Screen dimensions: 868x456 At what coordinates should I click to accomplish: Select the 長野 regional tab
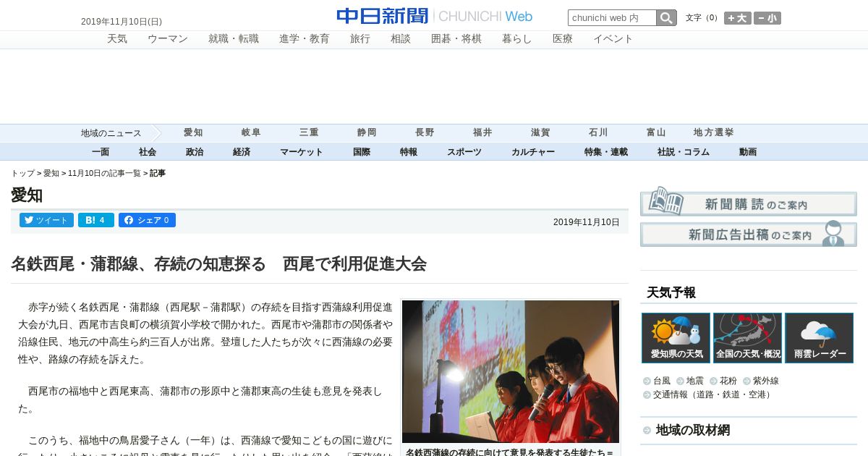[x=425, y=132]
